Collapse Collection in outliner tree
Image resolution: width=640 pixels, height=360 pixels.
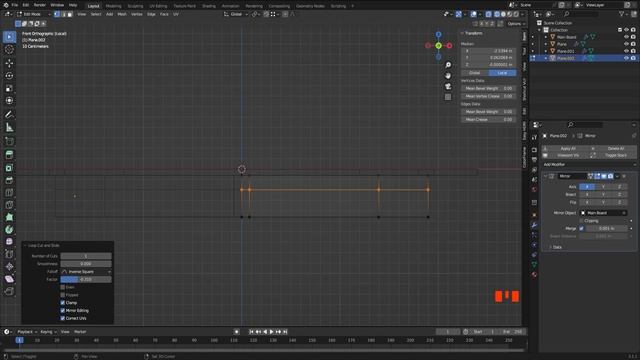(x=540, y=30)
